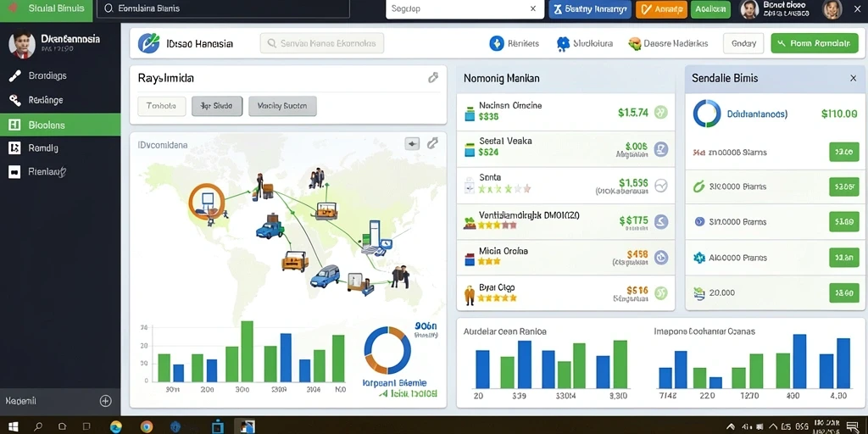Click the plus icon in the sidebar footer

tap(105, 401)
